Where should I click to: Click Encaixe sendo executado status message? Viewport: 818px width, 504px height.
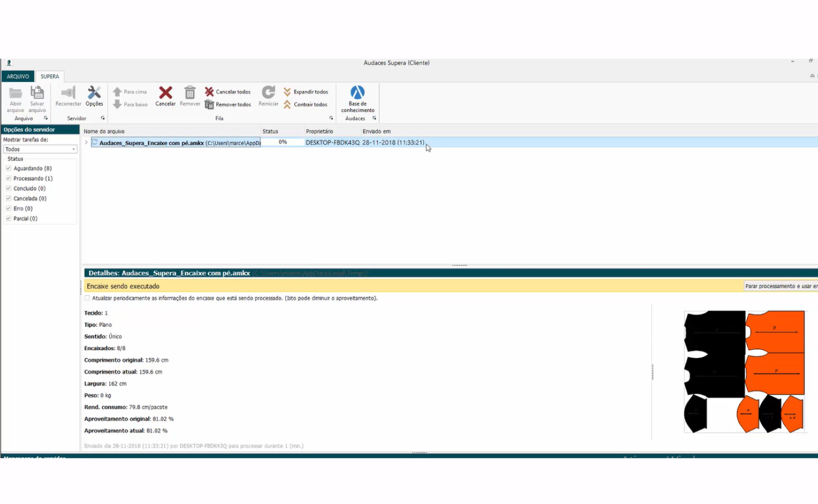pyautogui.click(x=123, y=286)
